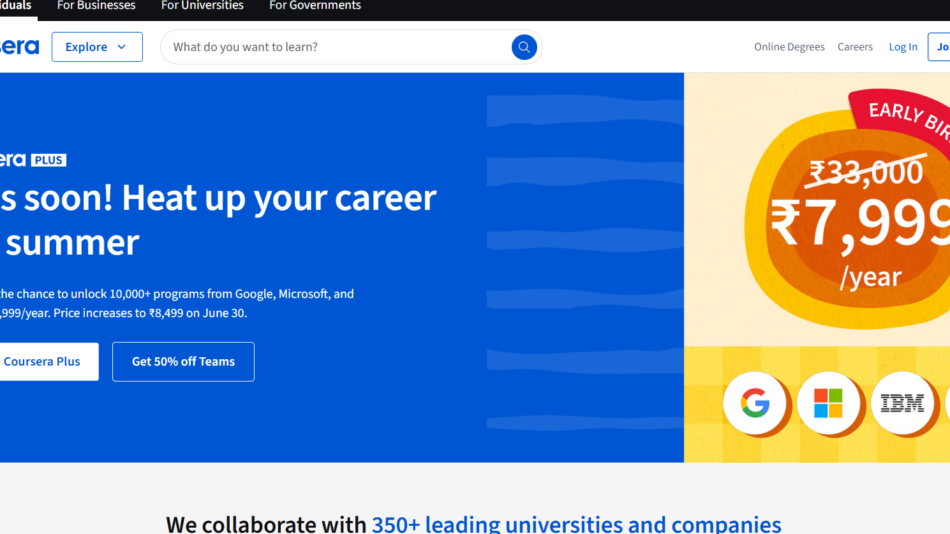
Task: Switch to the For Universities tab
Action: coord(202,6)
